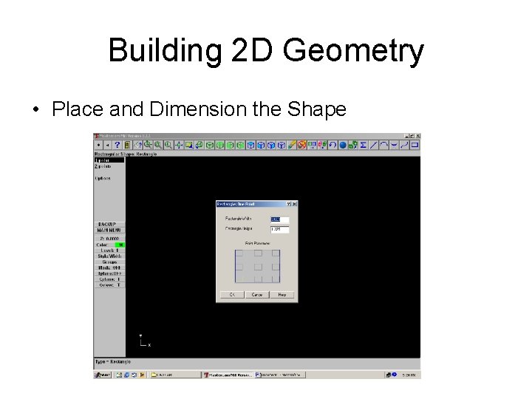Screen dimensions: 532x399
Task: Click the yellow screen Repaint toolbar icon
Action: click(189, 146)
